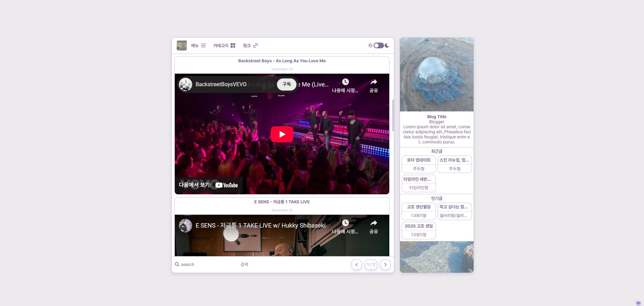Click BackstreetBoysVEVO channel avatar
This screenshot has width=644, height=306.
[186, 84]
